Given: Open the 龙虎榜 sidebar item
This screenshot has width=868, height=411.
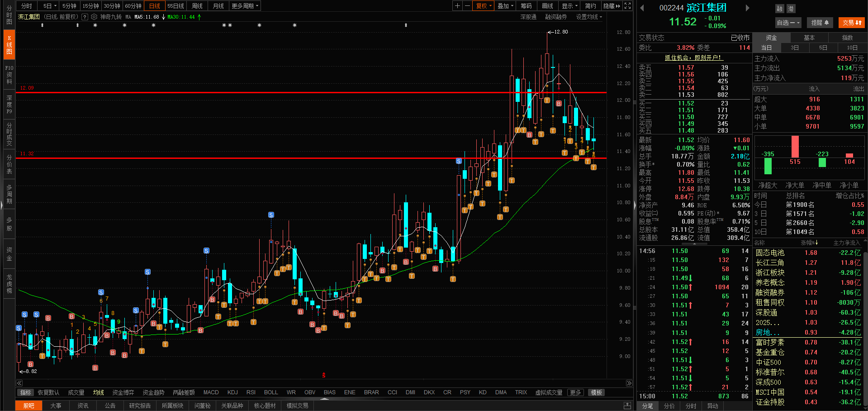Looking at the screenshot, I should point(9,284).
